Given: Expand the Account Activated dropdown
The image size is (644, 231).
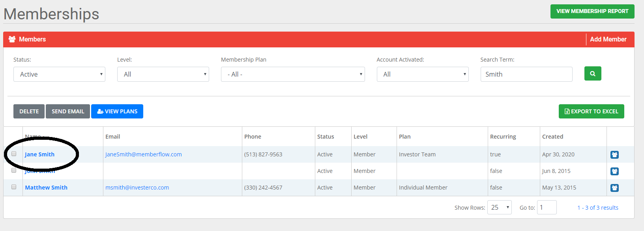Looking at the screenshot, I should click(x=422, y=74).
